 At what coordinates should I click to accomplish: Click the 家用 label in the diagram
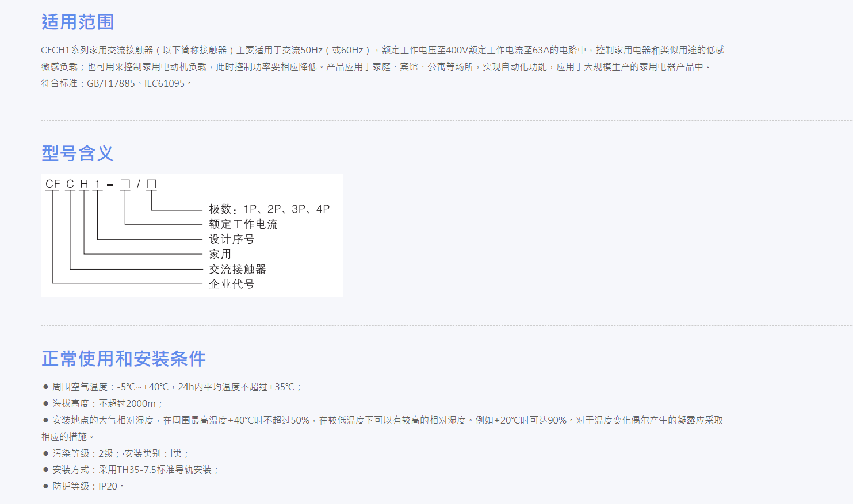(x=220, y=254)
